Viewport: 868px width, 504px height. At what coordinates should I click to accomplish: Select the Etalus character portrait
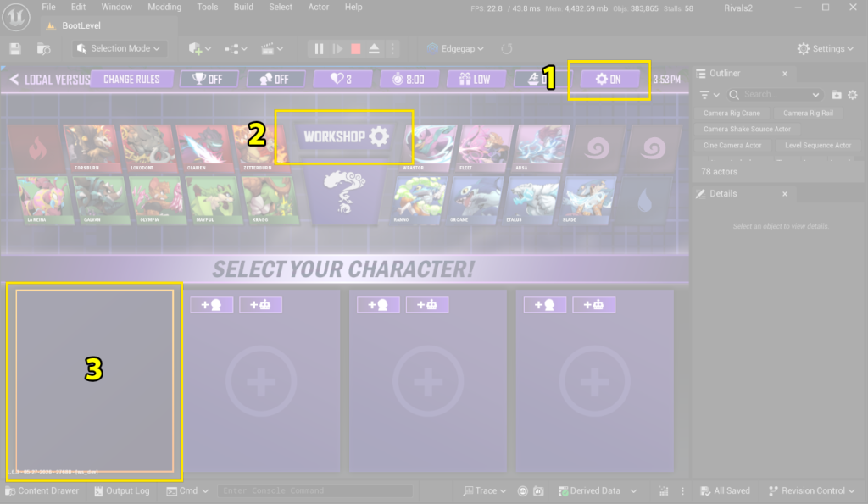coord(532,200)
